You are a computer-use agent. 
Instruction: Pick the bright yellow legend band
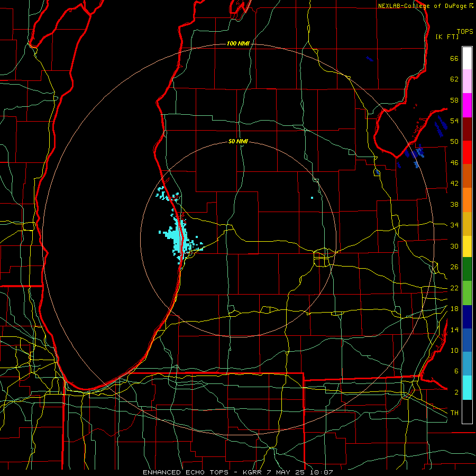pos(467,246)
